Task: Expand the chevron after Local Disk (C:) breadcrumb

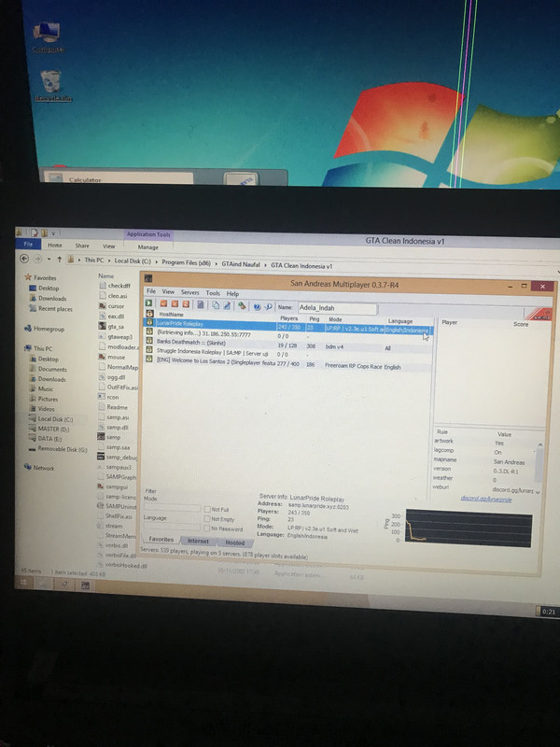Action: [x=156, y=262]
